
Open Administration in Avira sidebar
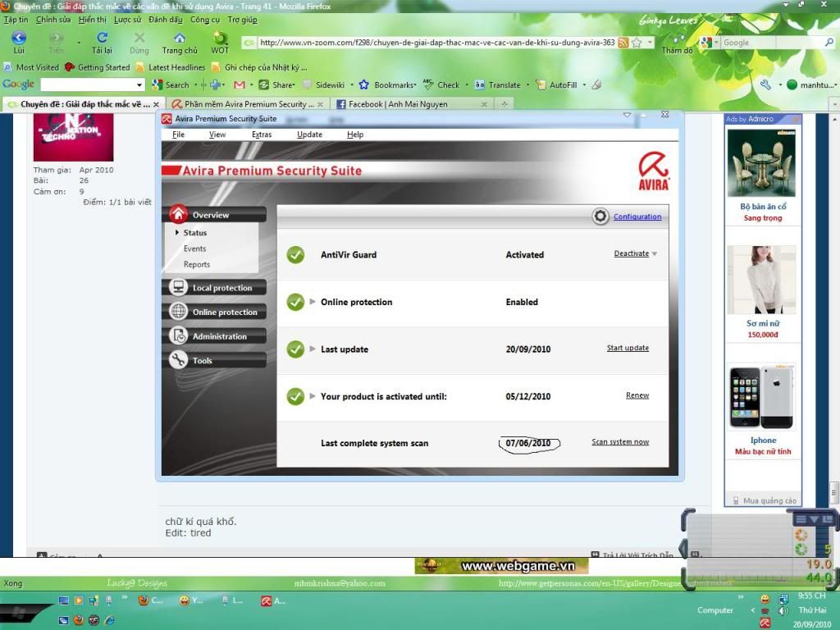(217, 336)
